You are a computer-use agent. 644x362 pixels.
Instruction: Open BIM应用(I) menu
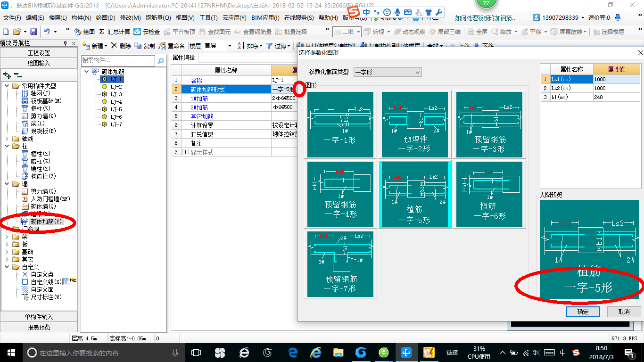pos(265,18)
